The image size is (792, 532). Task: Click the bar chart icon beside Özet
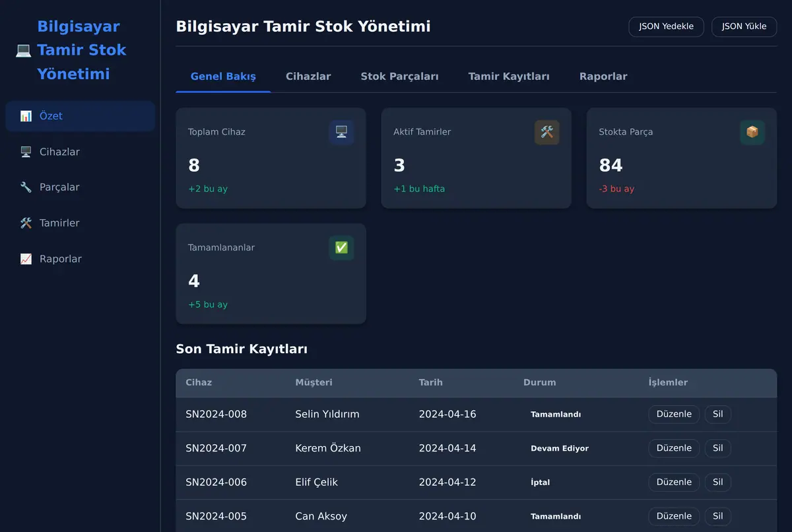tap(26, 116)
